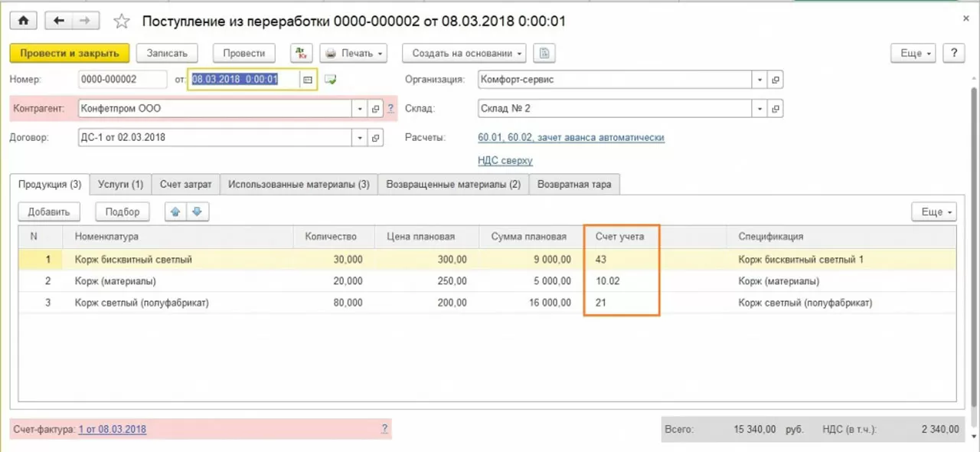Click the Количество column header
This screenshot has height=452, width=980.
[x=335, y=237]
